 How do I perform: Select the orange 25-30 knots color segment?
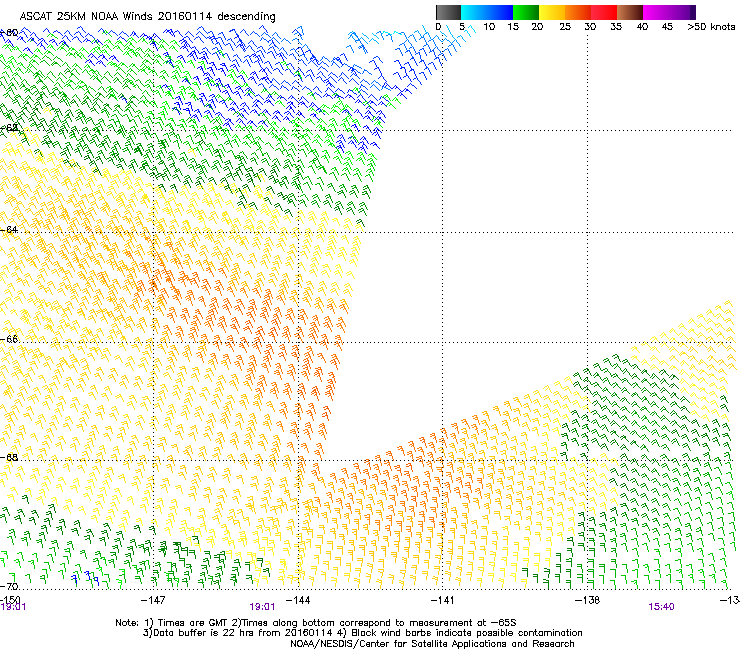point(578,12)
